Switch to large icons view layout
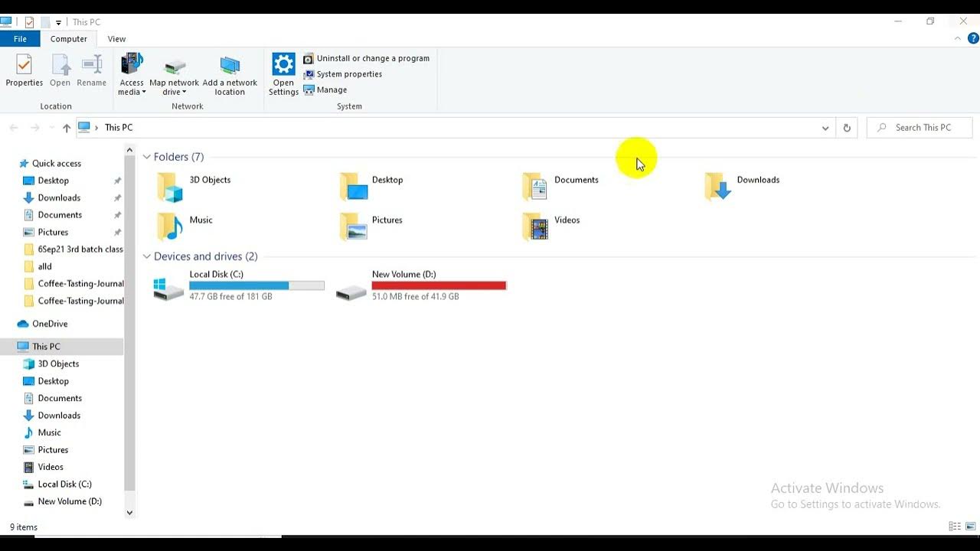The height and width of the screenshot is (551, 980). (x=970, y=527)
